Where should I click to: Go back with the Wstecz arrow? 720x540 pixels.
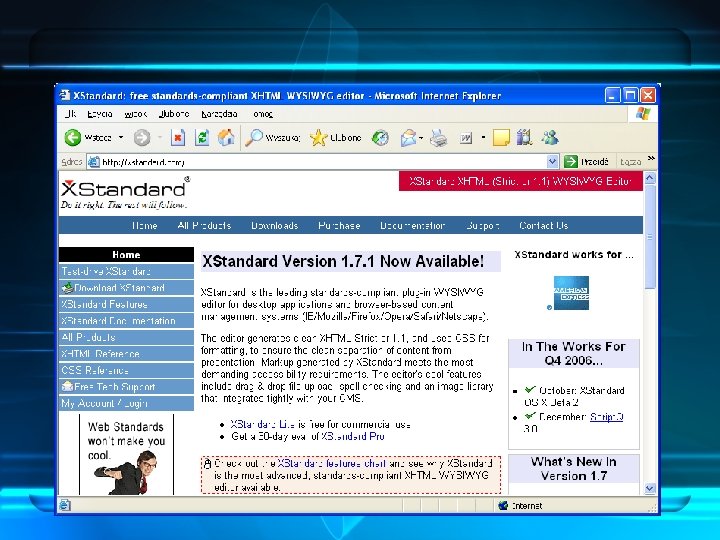tap(73, 137)
